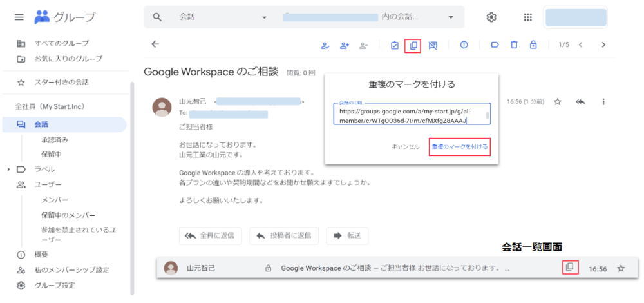Image resolution: width=644 pixels, height=303 pixels.
Task: Open the main hamburger menu
Action: click(19, 17)
